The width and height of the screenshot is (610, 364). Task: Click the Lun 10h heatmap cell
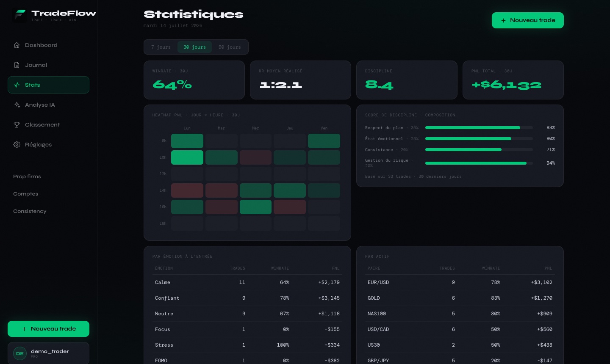tap(187, 157)
